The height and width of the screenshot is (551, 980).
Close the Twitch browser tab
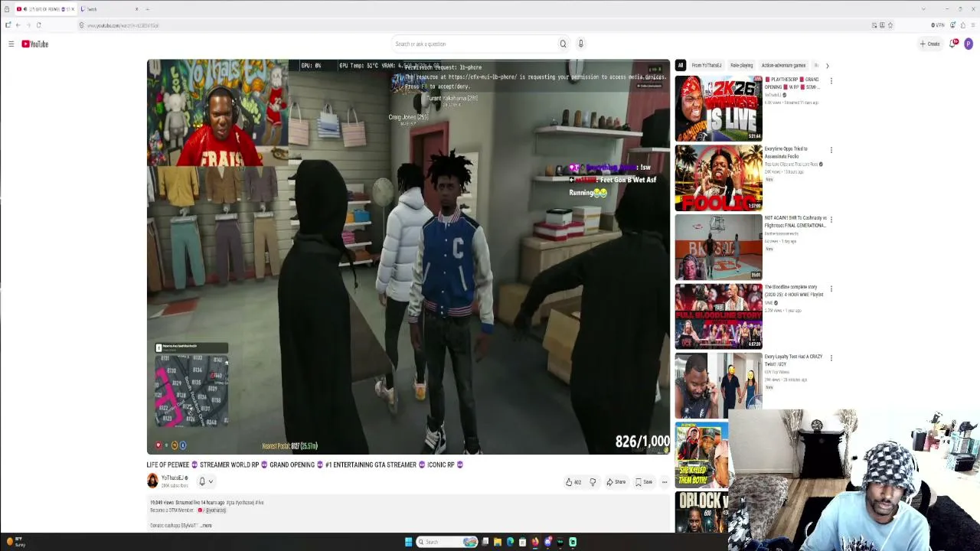[136, 9]
